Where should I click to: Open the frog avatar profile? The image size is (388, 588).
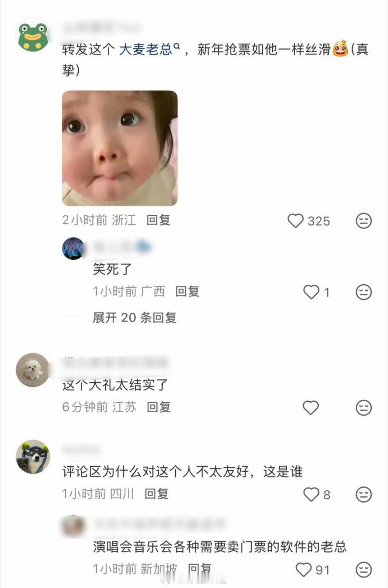tap(33, 36)
